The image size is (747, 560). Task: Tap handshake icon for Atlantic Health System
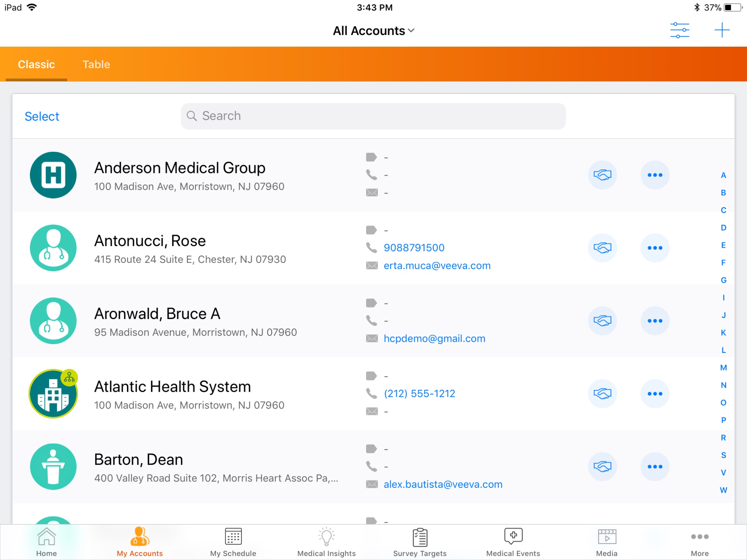click(602, 393)
